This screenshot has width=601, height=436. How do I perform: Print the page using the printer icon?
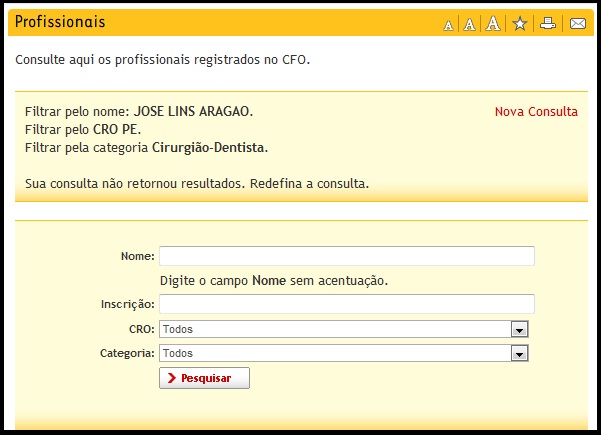pyautogui.click(x=547, y=24)
